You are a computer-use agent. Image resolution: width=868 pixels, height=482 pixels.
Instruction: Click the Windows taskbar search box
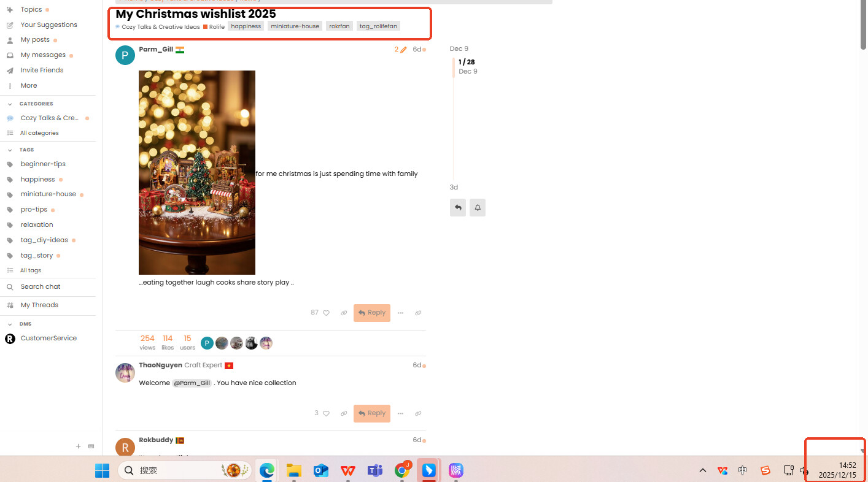click(x=184, y=470)
